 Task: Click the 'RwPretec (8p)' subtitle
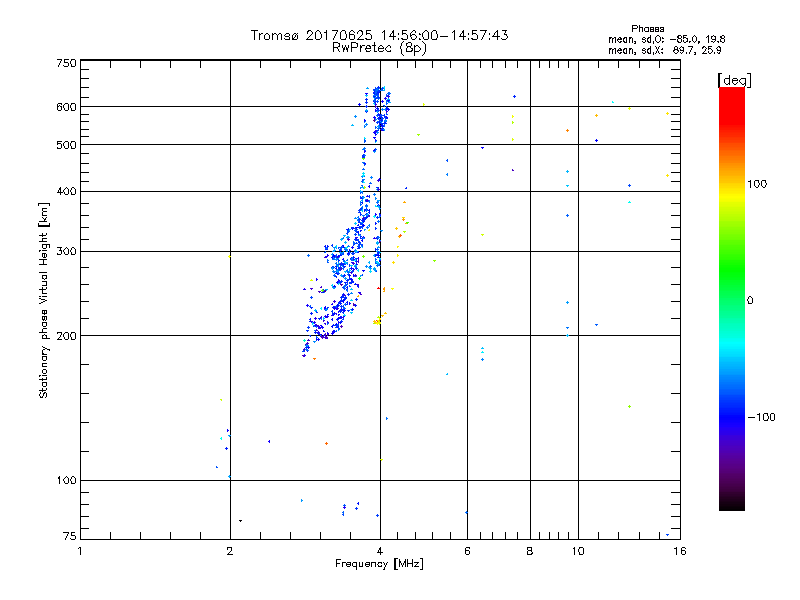[x=379, y=48]
